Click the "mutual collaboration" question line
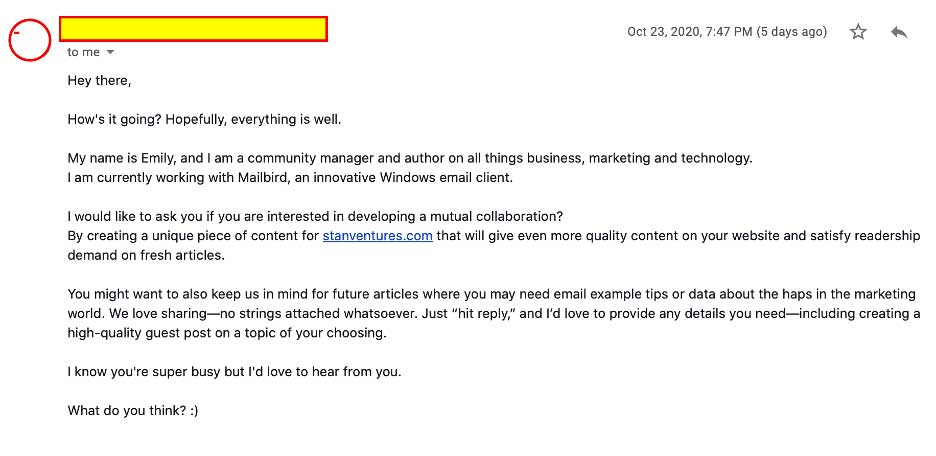The image size is (936, 456). 315,216
